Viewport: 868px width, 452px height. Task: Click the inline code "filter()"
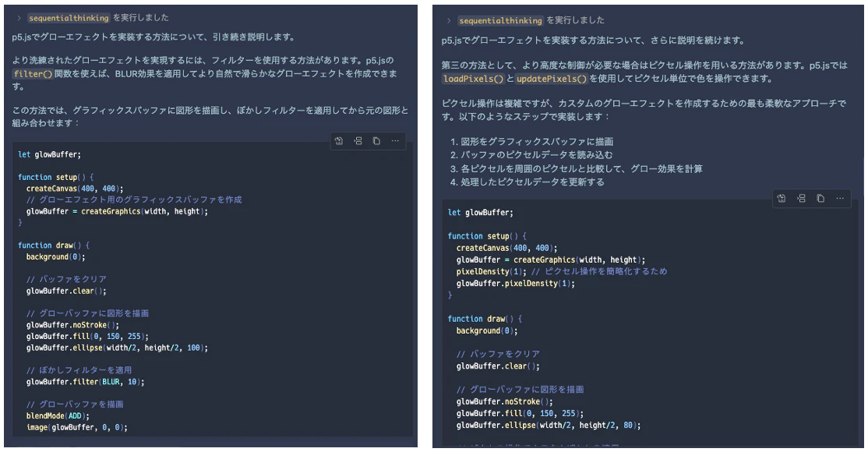coord(33,74)
